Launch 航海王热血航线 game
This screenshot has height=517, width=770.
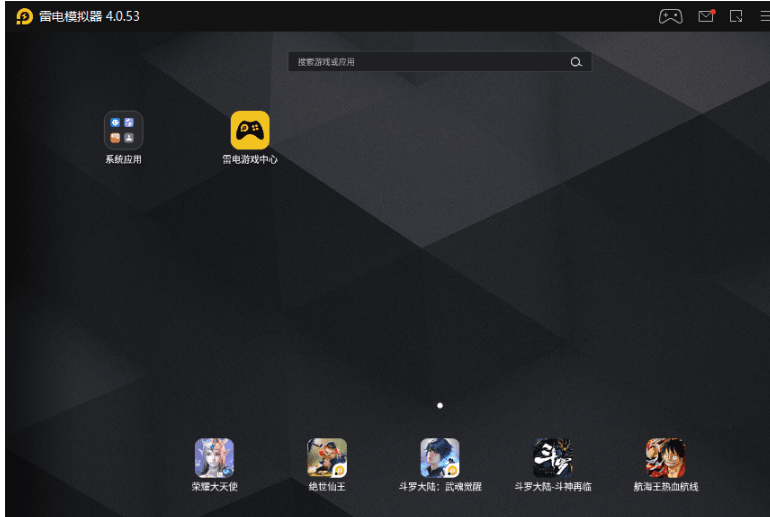click(x=665, y=457)
